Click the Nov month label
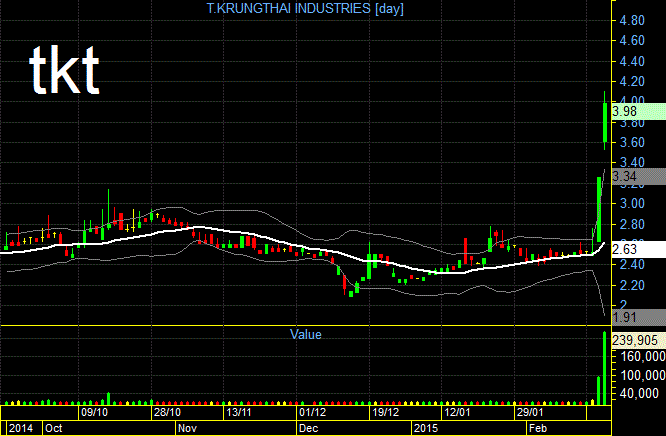Viewport: 666px width, 436px height. point(187,428)
